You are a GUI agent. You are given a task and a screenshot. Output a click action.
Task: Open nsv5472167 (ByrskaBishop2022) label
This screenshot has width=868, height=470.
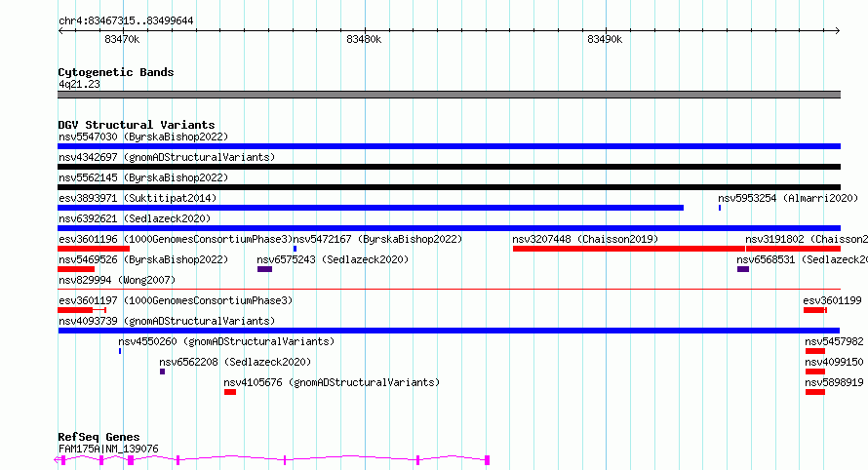377,239
